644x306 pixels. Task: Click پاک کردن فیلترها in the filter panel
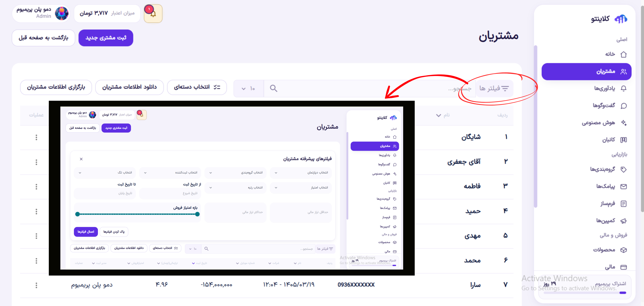[x=114, y=232]
